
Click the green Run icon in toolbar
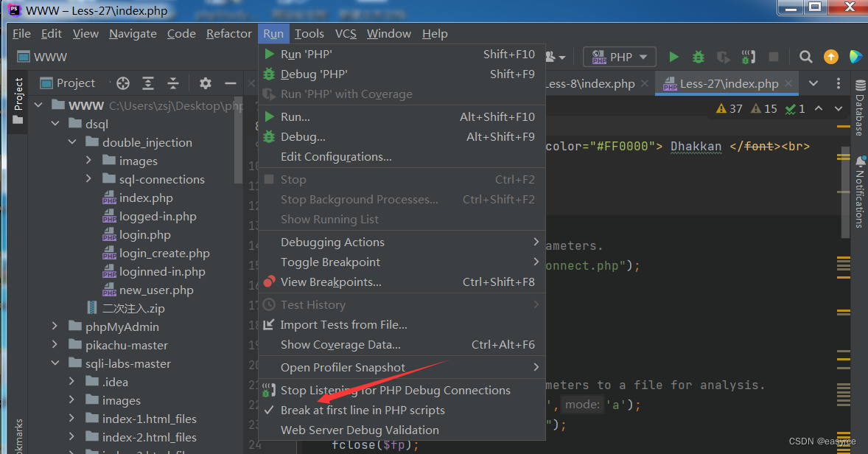(673, 57)
